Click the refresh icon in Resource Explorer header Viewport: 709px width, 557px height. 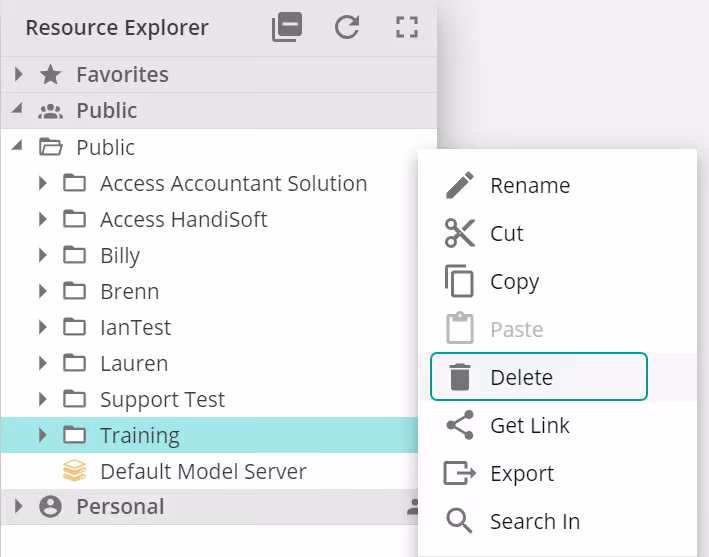tap(347, 28)
